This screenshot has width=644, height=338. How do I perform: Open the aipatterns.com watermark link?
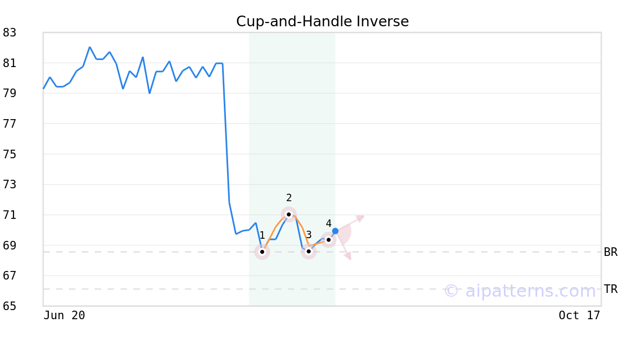click(519, 291)
